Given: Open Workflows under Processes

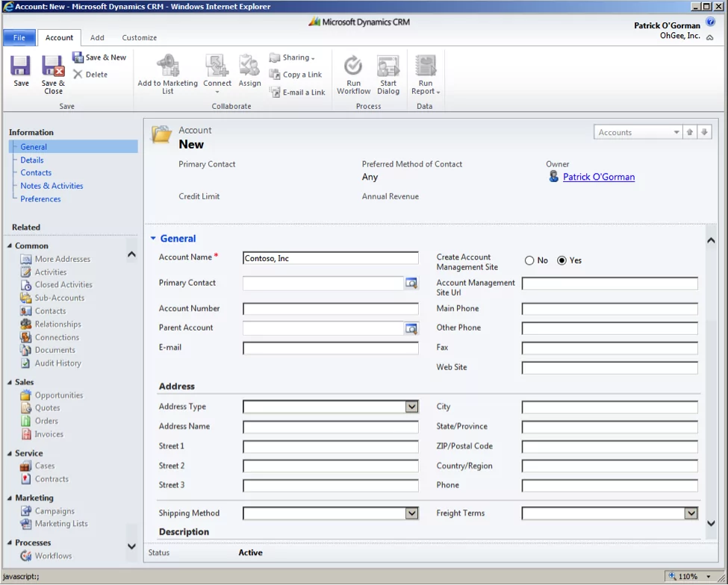Looking at the screenshot, I should pos(54,556).
